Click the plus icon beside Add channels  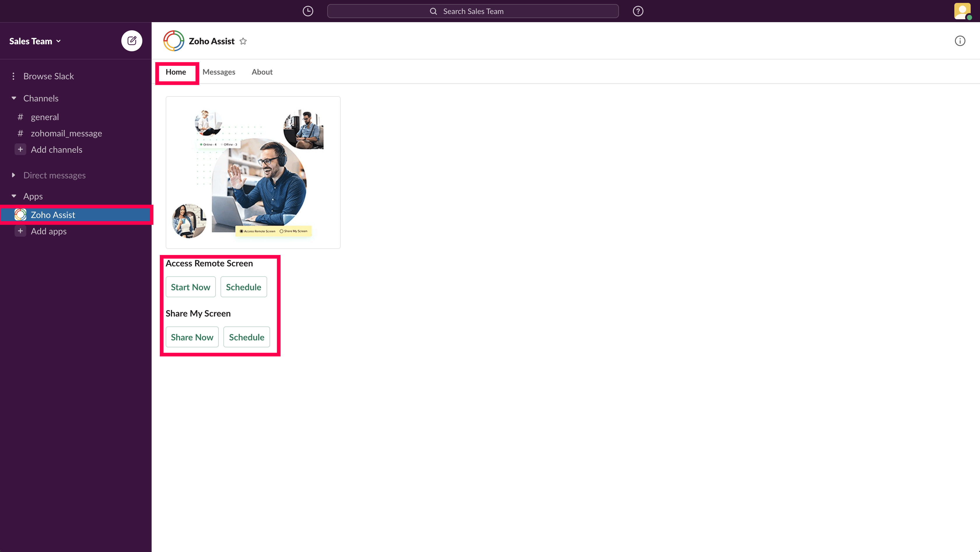pos(20,150)
